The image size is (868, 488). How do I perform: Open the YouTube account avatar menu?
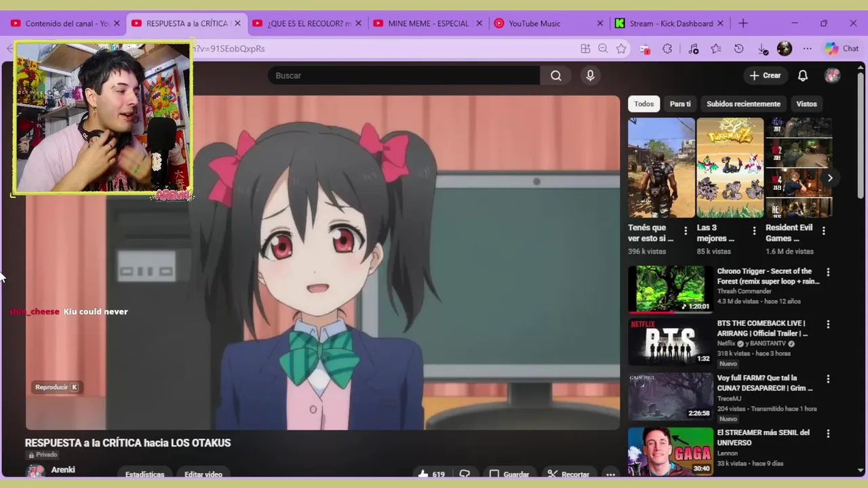click(832, 76)
